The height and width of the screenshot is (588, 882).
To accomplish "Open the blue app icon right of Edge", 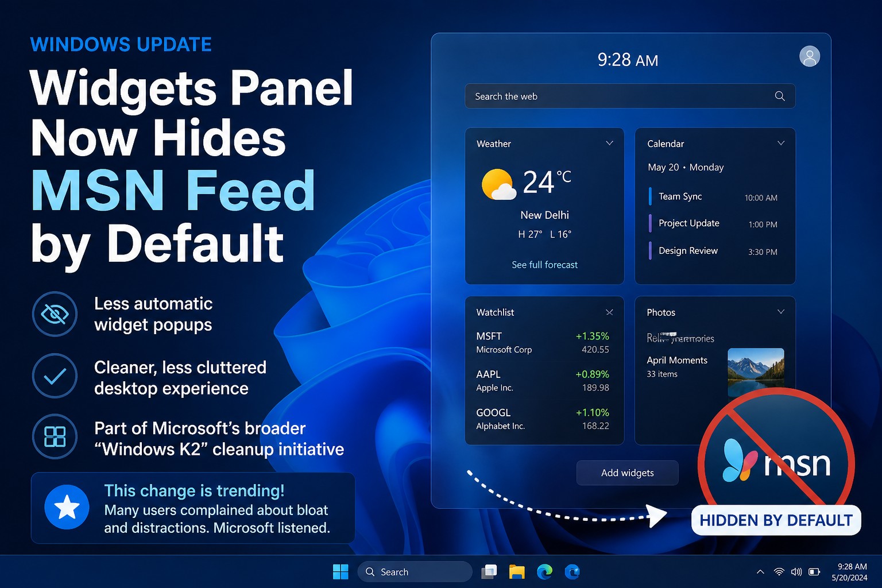I will point(572,572).
